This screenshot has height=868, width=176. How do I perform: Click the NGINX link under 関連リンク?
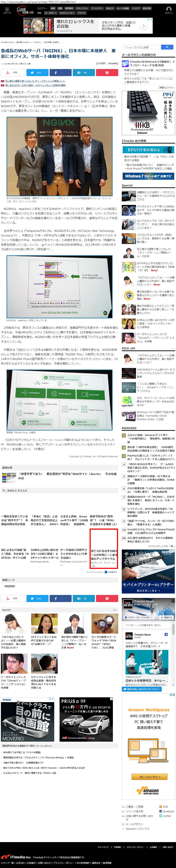[10, 586]
